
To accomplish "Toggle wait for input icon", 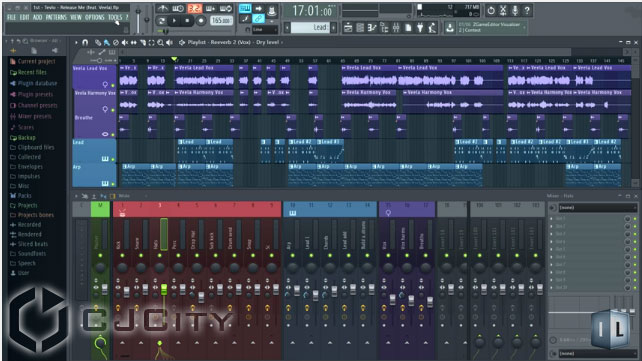I will click(178, 8).
